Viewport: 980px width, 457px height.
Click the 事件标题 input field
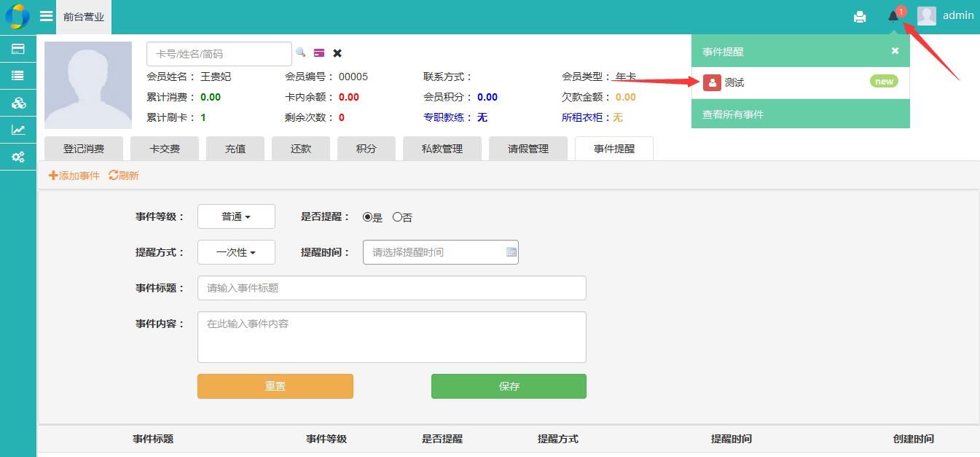(x=391, y=288)
